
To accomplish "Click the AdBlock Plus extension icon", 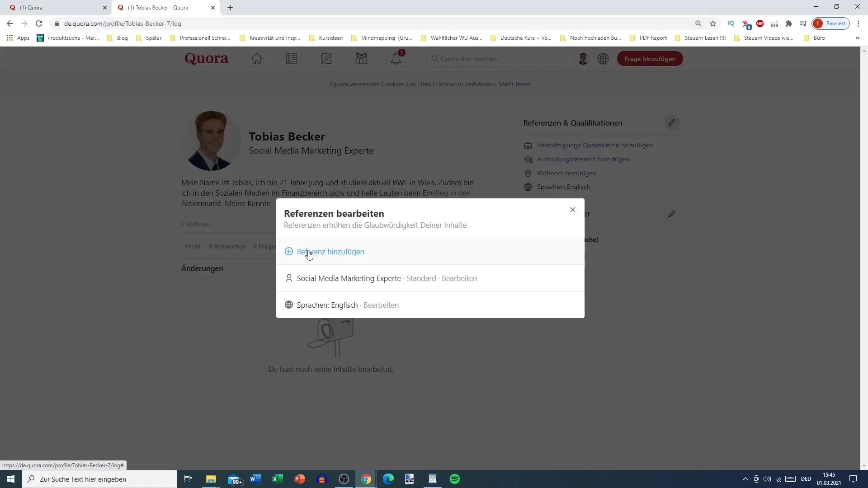I will [760, 23].
